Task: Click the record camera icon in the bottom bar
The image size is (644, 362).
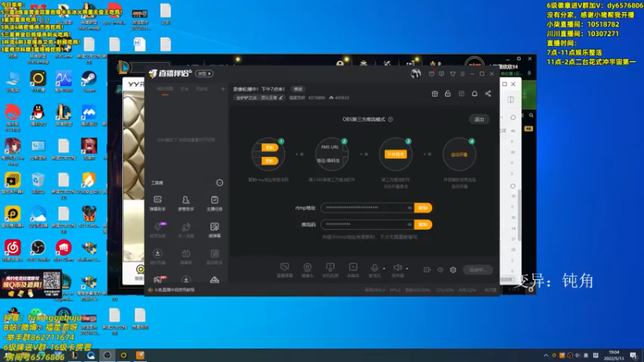Action: (427, 270)
